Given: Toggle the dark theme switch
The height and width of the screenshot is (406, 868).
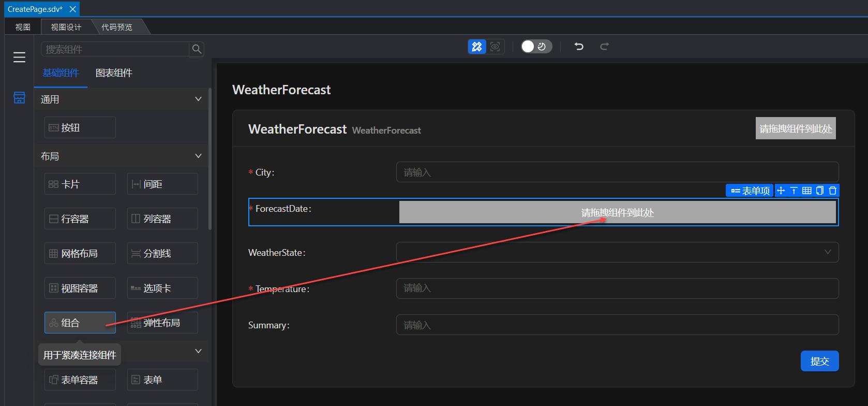Looking at the screenshot, I should pyautogui.click(x=536, y=47).
